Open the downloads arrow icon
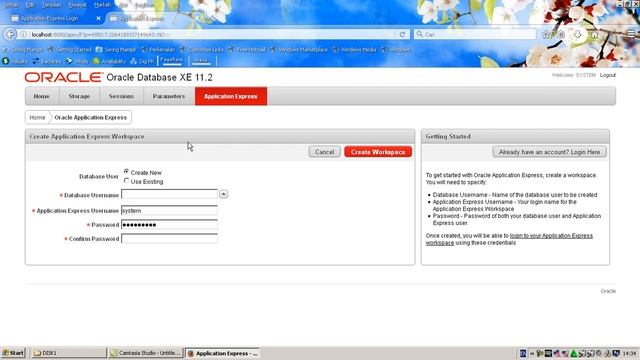Viewport: 640px width, 360px height. coord(578,35)
